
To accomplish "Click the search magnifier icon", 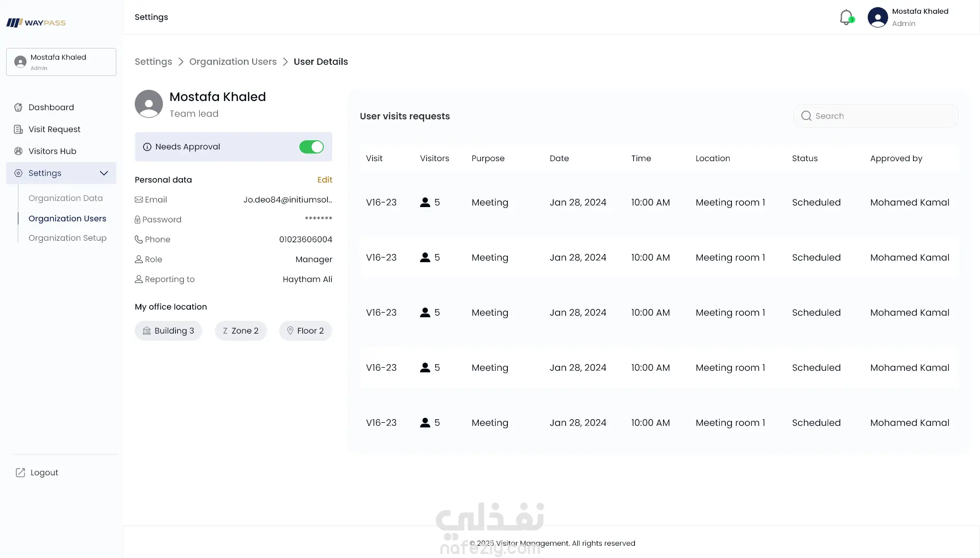I will pos(806,116).
